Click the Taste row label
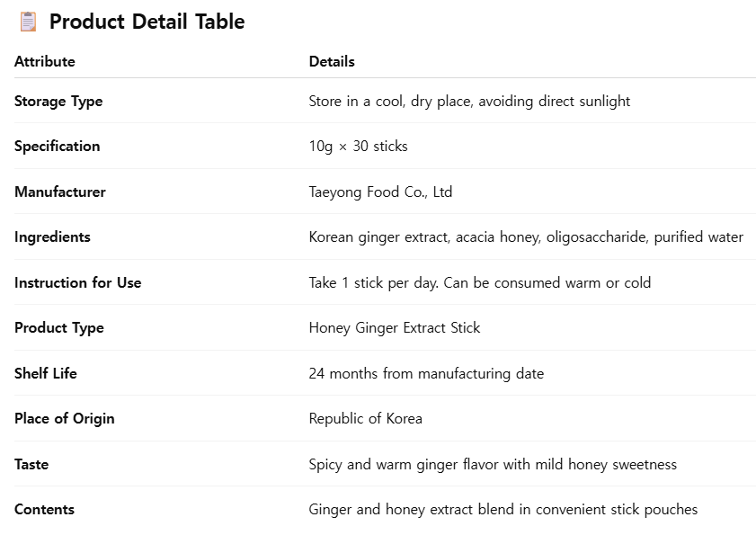756x535 pixels. click(x=31, y=464)
